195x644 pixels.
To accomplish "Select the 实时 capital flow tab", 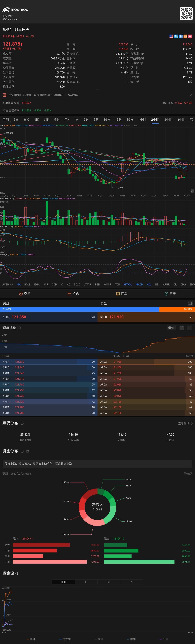I will 64,582.
